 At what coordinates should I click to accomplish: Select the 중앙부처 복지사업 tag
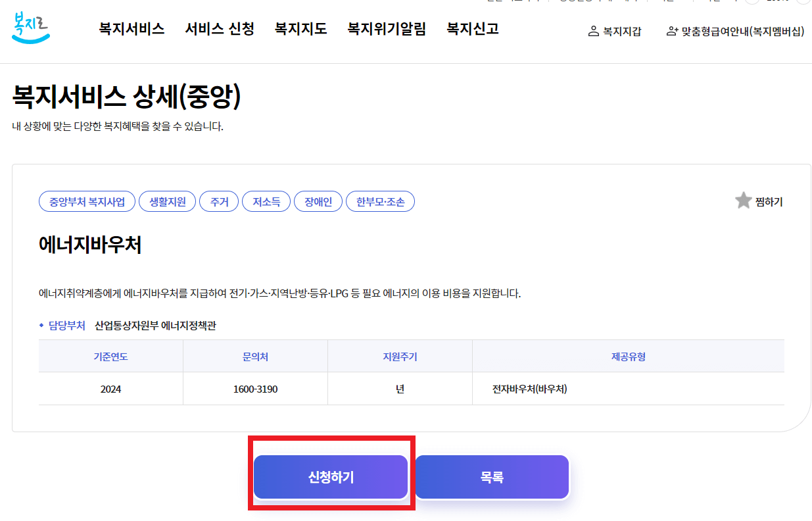[x=87, y=201]
